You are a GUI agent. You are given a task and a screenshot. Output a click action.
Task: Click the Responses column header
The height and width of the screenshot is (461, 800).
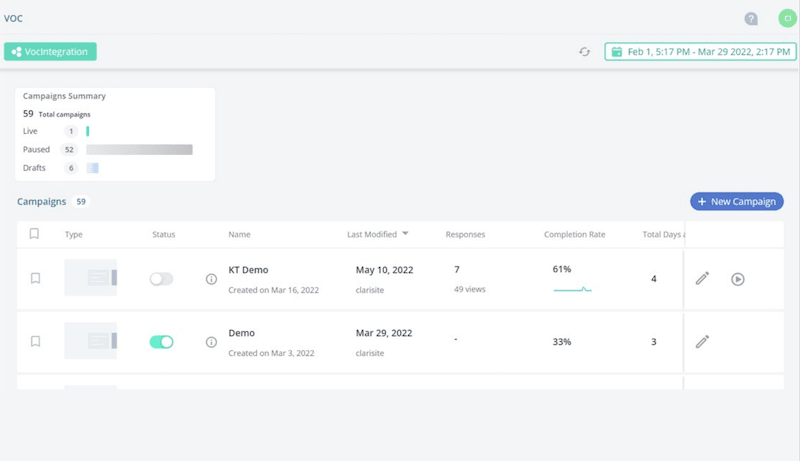click(465, 235)
